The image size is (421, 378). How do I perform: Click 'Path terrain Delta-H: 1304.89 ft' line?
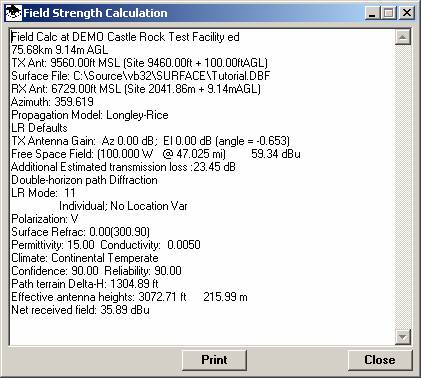[85, 284]
